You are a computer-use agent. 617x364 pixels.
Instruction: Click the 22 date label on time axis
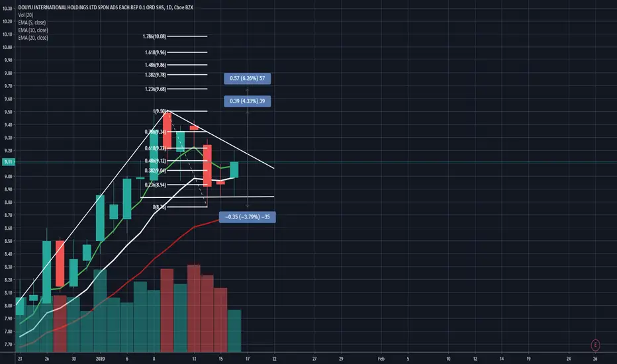[274, 359]
